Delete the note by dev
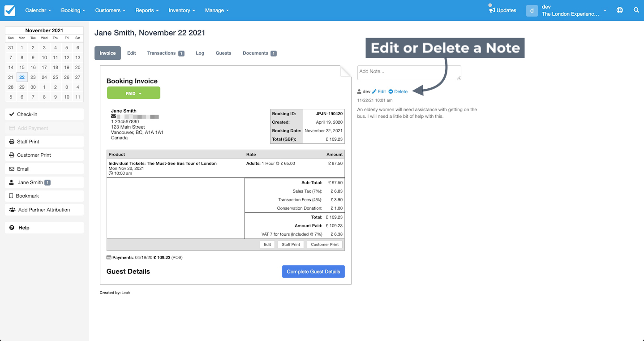Screen dimensions: 644x341 (398, 91)
